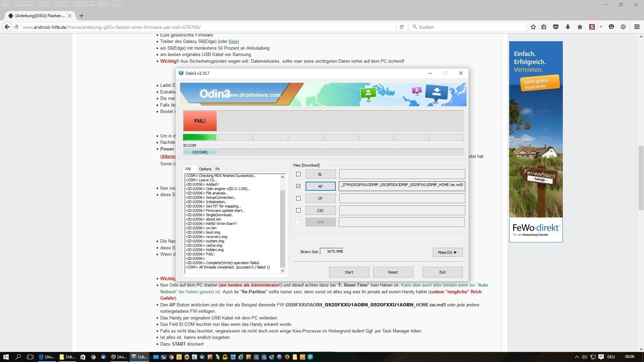This screenshot has width=644, height=362.
Task: Click Odin Reset button
Action: tap(393, 272)
